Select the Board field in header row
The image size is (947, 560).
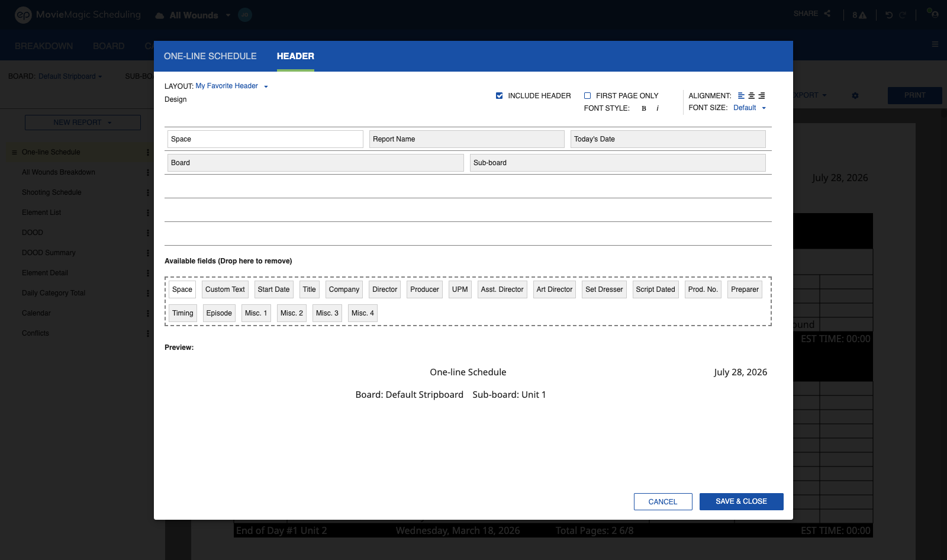(315, 163)
